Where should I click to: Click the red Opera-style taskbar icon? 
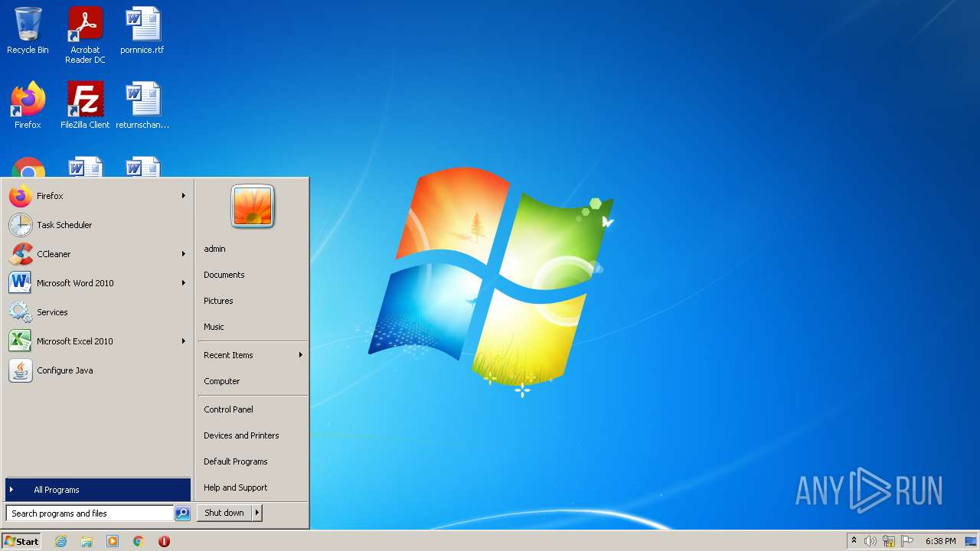click(x=164, y=541)
